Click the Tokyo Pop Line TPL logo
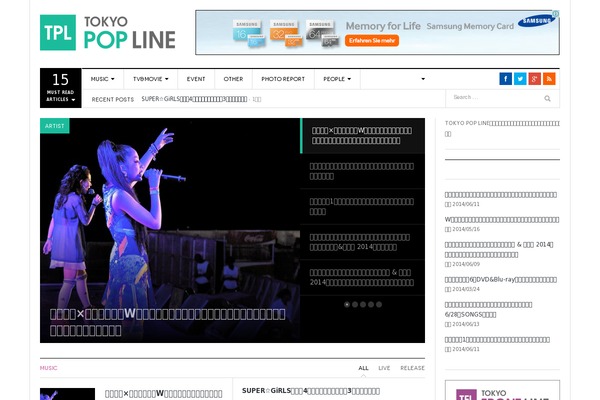Screen dimensions: 600x400 click(x=107, y=32)
